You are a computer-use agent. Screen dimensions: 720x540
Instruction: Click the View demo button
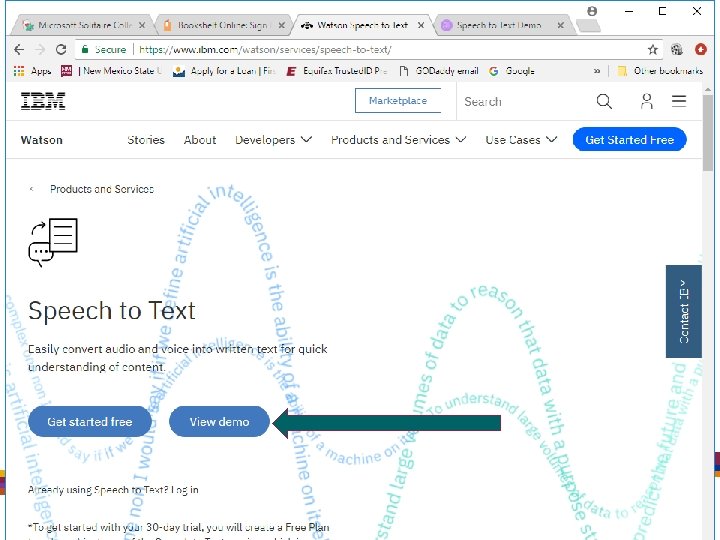click(x=219, y=422)
